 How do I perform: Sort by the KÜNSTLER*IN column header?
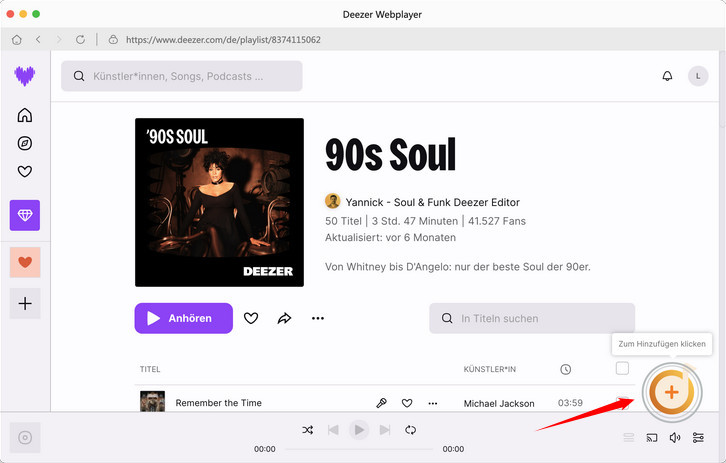pos(489,369)
